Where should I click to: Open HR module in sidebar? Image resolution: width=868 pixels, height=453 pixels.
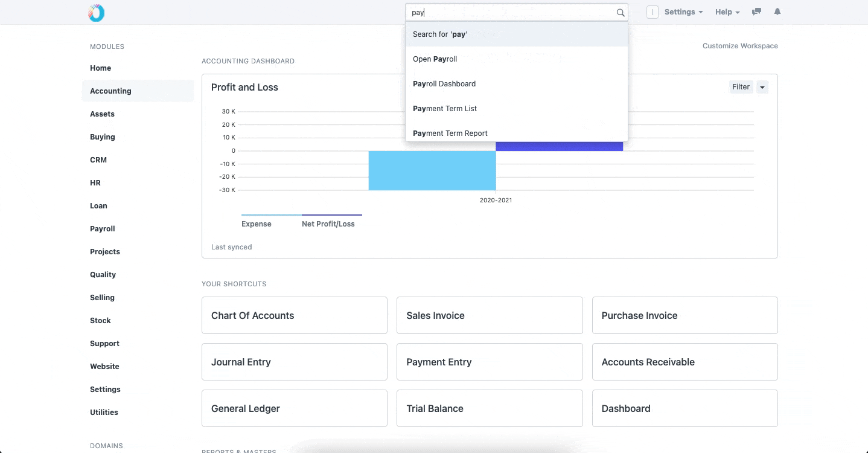click(95, 183)
